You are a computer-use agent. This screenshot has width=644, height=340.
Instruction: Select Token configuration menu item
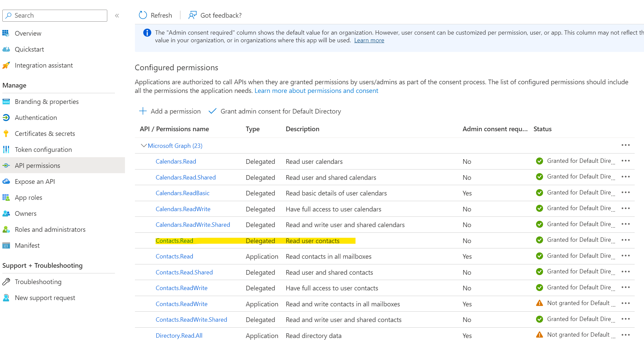click(x=43, y=150)
